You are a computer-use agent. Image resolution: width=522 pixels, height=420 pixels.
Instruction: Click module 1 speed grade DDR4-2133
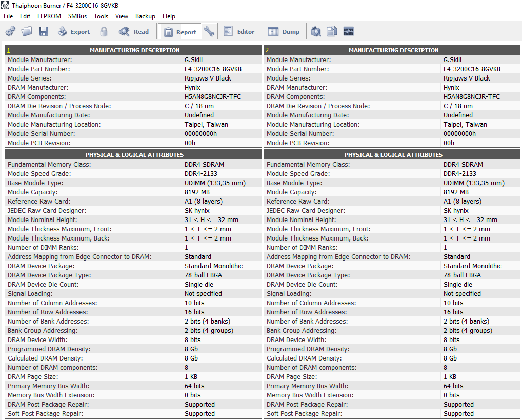[x=200, y=174]
